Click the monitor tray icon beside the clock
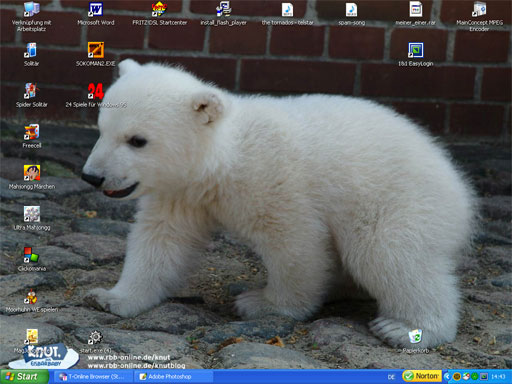Viewport: 512px width, 384px height. point(484,377)
